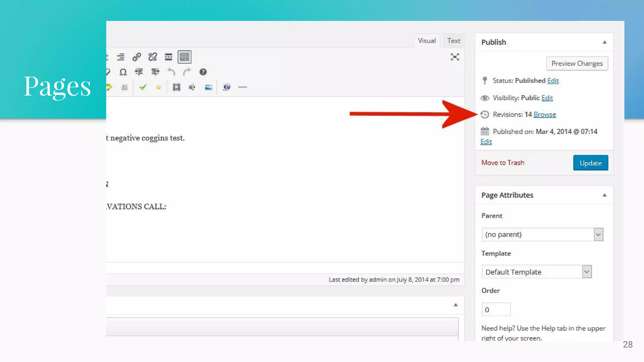Click the green checkmark toolbar icon
This screenshot has width=644, height=362.
pyautogui.click(x=143, y=87)
